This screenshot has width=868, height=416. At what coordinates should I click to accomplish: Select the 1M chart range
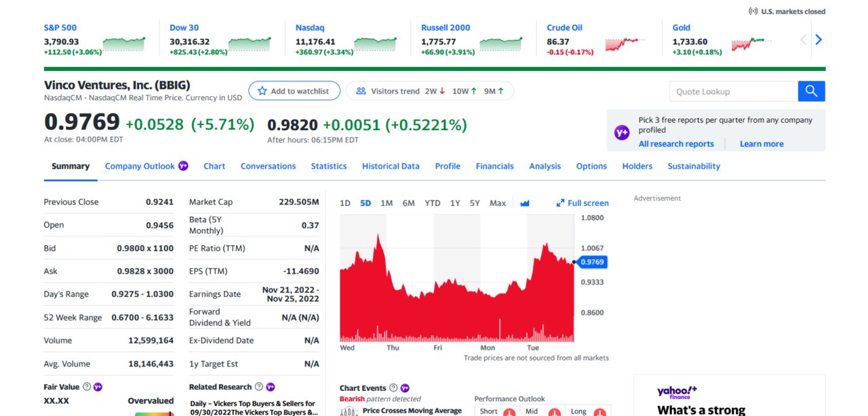coord(387,203)
